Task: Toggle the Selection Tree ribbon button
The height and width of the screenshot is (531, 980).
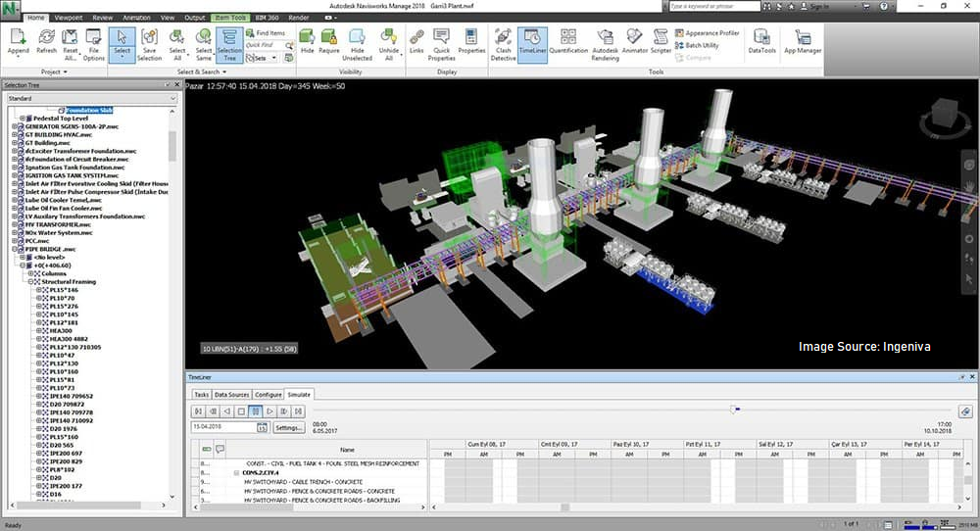Action: click(229, 44)
